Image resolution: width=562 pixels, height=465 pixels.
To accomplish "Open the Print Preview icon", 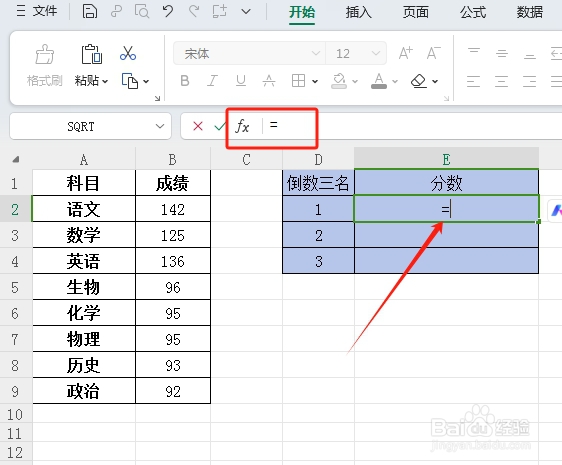I will (142, 11).
